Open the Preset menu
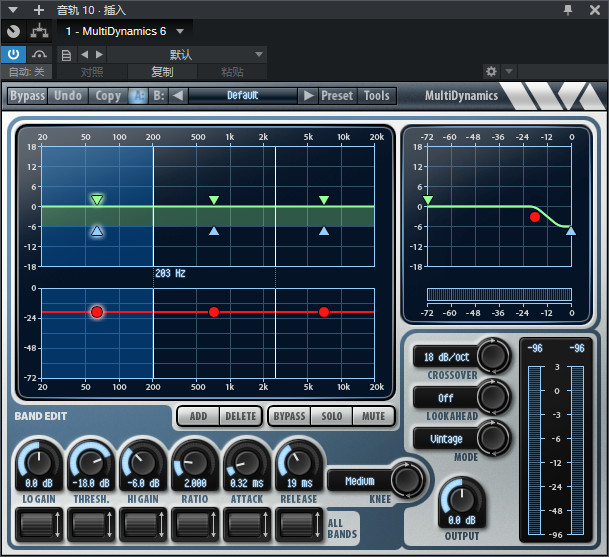The height and width of the screenshot is (557, 609). (x=337, y=96)
